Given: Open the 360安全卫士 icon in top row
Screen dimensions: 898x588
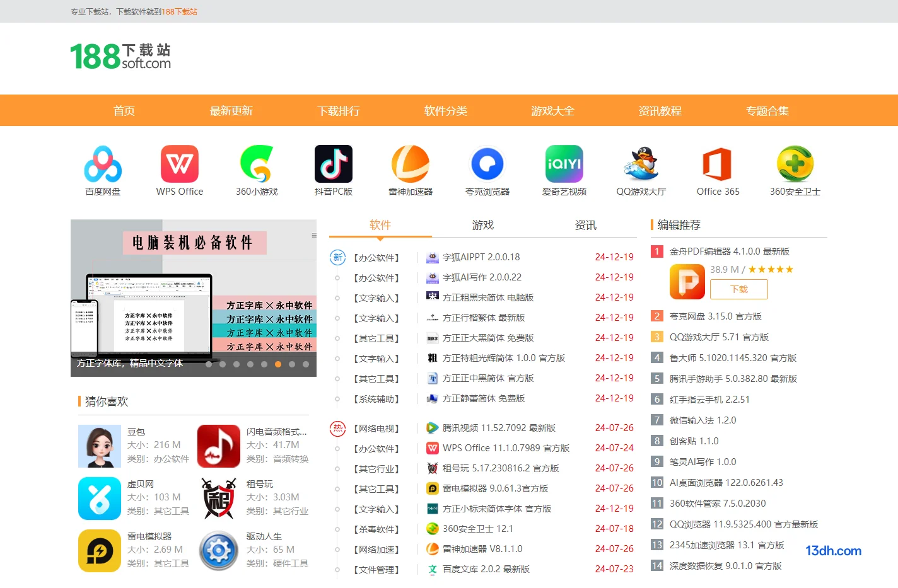Looking at the screenshot, I should (795, 164).
